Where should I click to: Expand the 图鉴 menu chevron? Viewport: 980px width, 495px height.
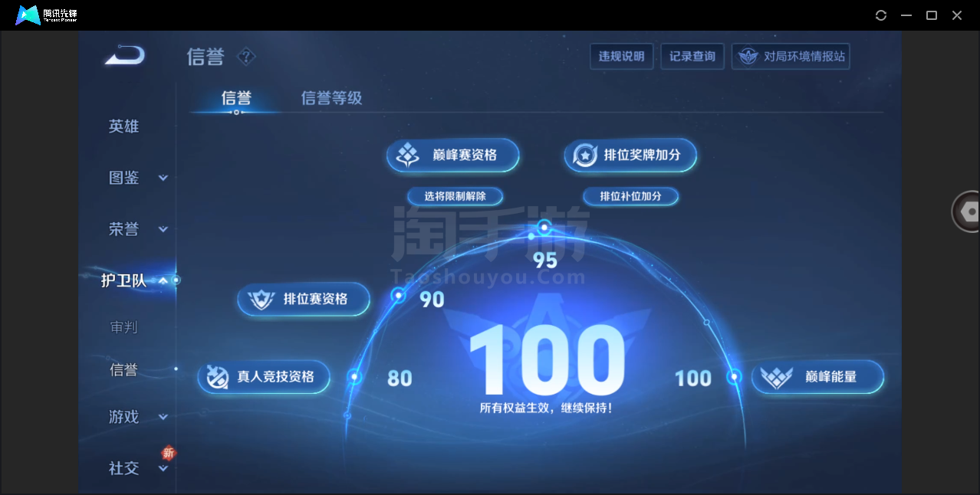[163, 178]
